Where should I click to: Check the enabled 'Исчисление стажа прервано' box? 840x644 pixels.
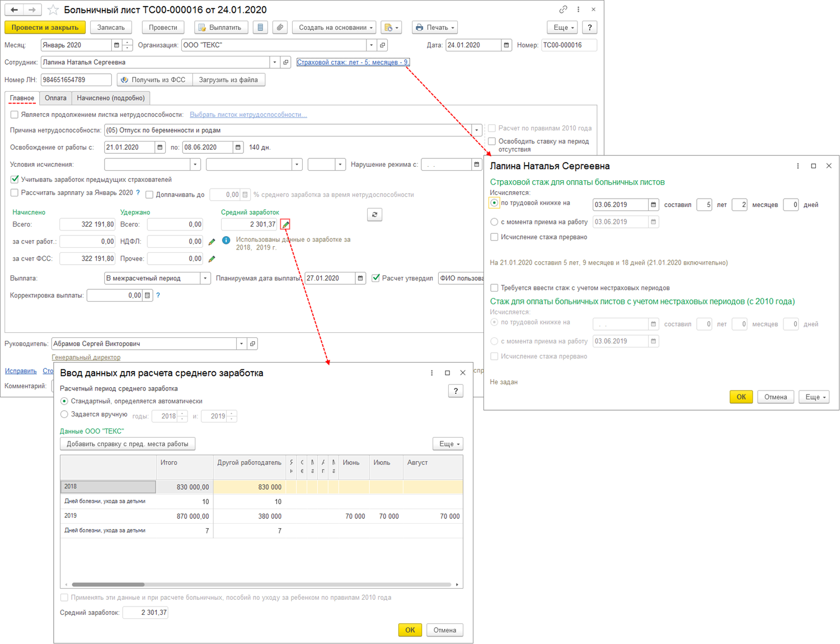pyautogui.click(x=494, y=237)
